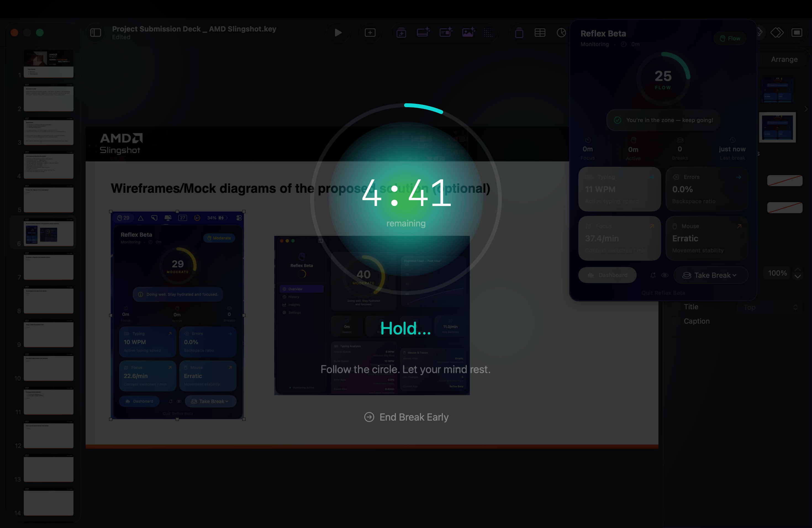Screen dimensions: 812x528
Task: Click the bell icon in Reflex panel
Action: click(x=653, y=275)
